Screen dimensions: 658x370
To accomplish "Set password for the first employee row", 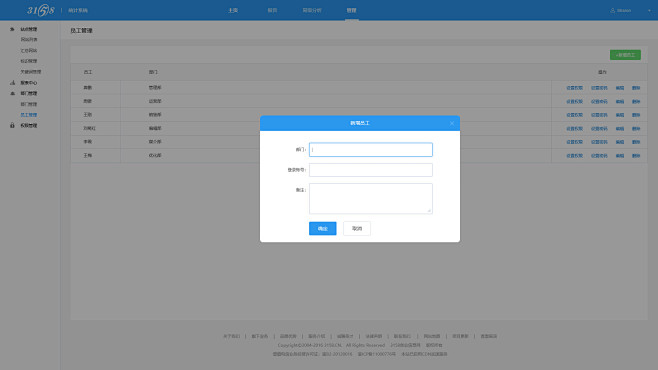I will pyautogui.click(x=599, y=88).
